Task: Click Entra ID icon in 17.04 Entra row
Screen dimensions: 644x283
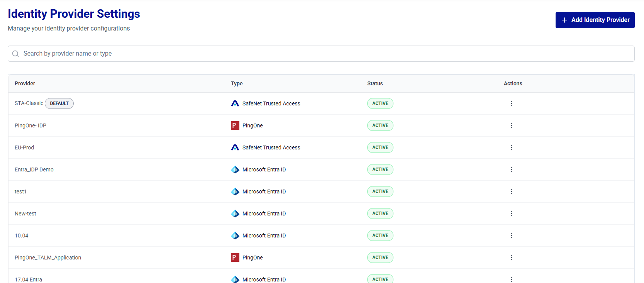Action: [235, 279]
